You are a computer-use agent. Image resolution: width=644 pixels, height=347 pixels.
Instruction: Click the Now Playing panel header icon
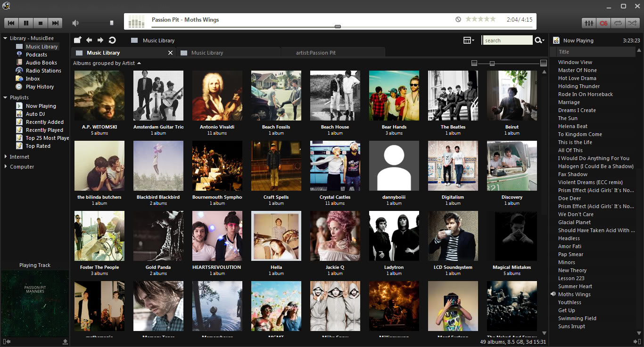[556, 40]
